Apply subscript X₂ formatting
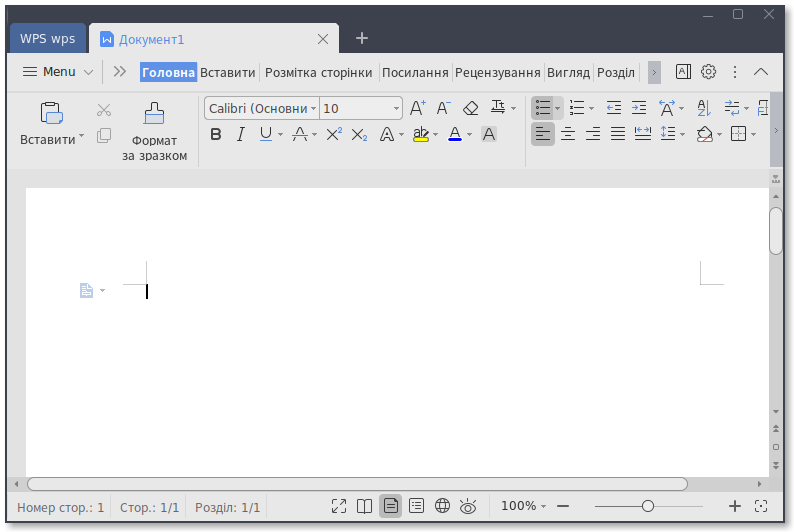 coord(359,135)
